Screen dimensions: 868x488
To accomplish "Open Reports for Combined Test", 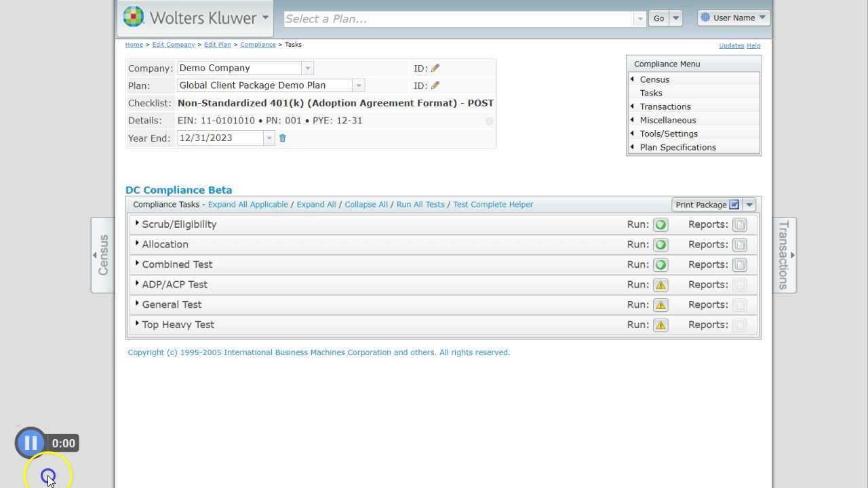I will pos(739,264).
